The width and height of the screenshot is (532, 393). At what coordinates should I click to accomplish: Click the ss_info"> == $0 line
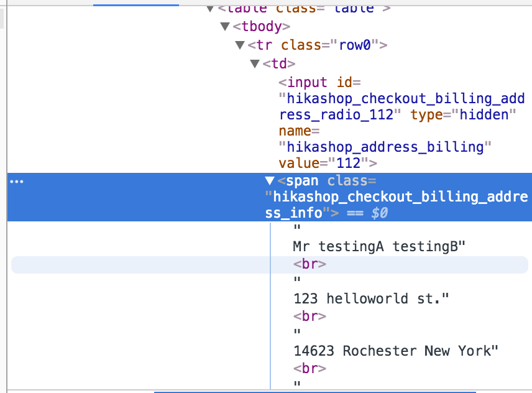[326, 213]
